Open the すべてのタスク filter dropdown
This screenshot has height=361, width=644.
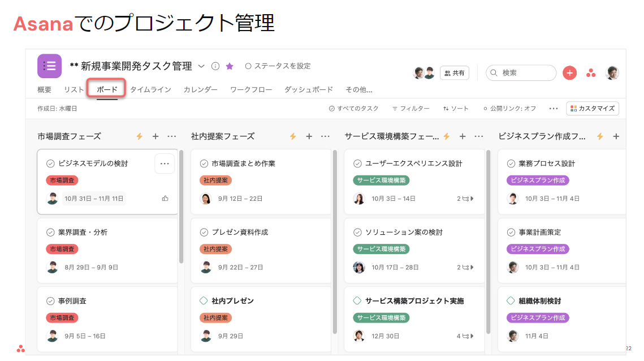pyautogui.click(x=353, y=109)
